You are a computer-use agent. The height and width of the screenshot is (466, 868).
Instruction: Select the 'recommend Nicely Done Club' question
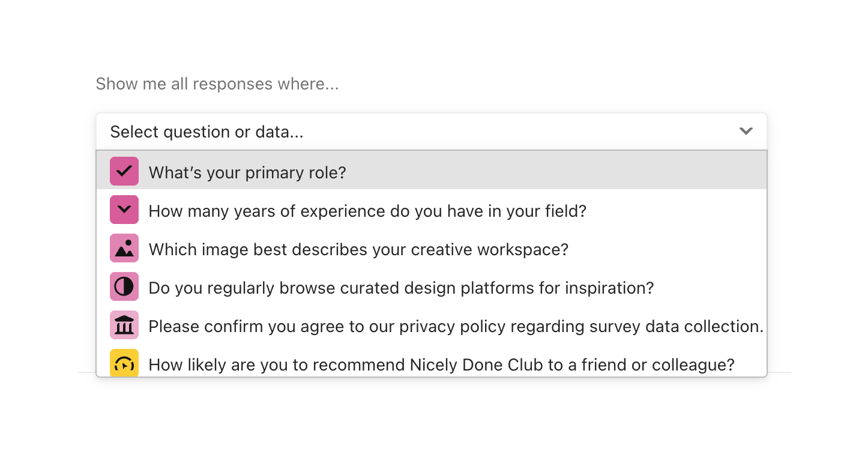coord(441,365)
